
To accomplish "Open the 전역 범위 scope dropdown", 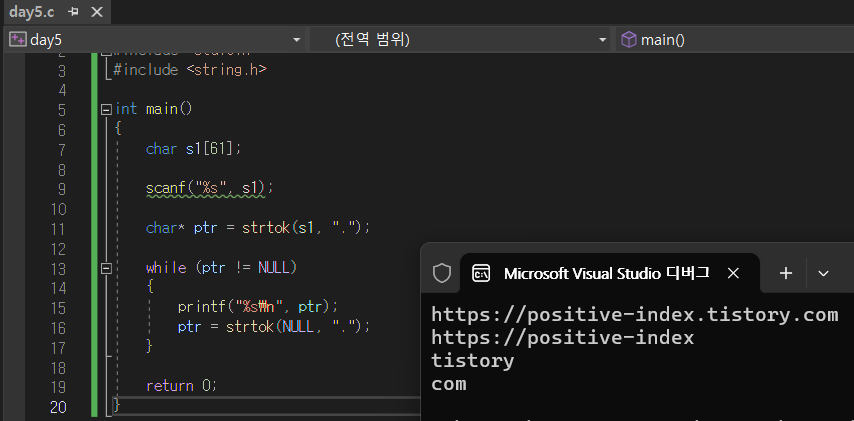I will (x=602, y=40).
